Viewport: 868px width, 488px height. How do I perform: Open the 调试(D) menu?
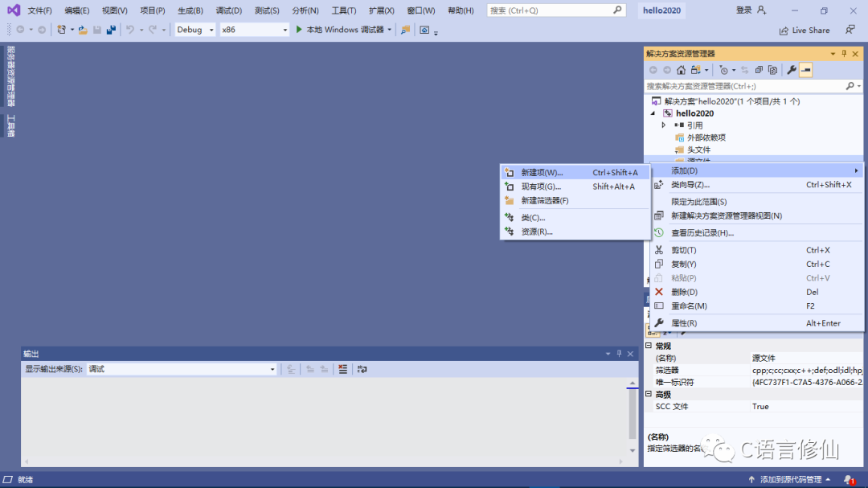(228, 10)
